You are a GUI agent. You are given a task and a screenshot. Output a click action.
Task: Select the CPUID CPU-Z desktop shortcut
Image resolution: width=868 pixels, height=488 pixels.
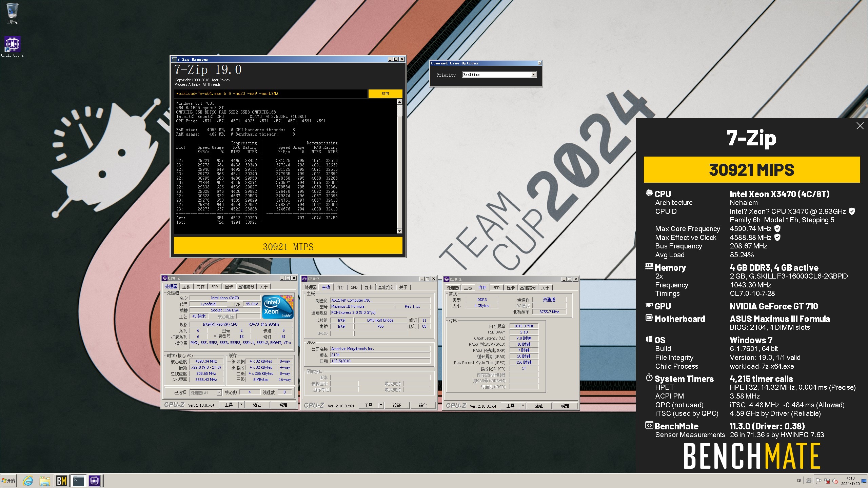[x=12, y=47]
